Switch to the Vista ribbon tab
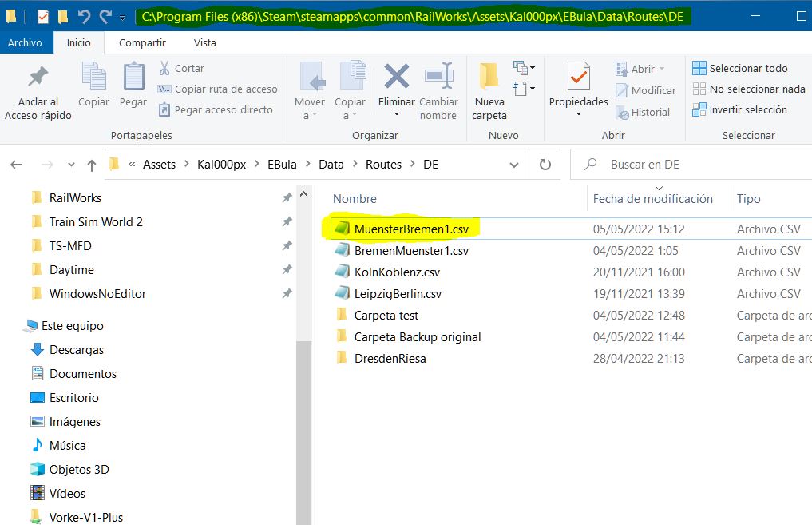 click(x=204, y=43)
